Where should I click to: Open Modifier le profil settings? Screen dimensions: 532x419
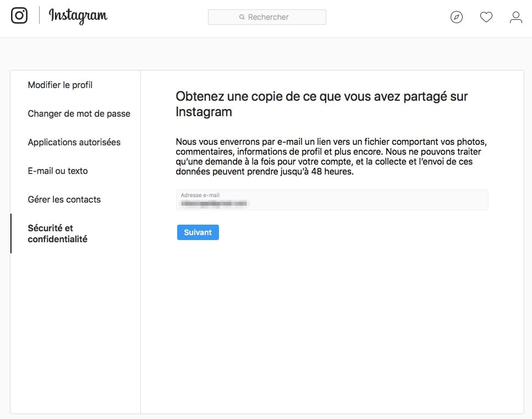point(60,85)
